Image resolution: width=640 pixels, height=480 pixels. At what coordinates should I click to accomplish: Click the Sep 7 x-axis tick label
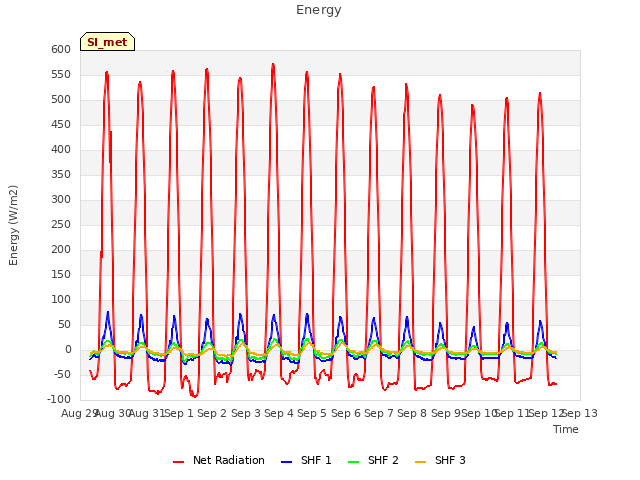tap(379, 413)
